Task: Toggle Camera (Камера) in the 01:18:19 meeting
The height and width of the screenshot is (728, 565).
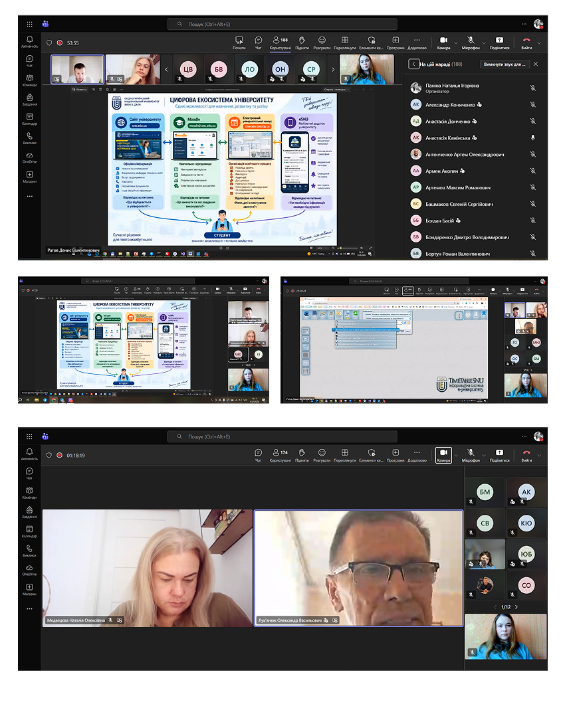Action: point(444,455)
